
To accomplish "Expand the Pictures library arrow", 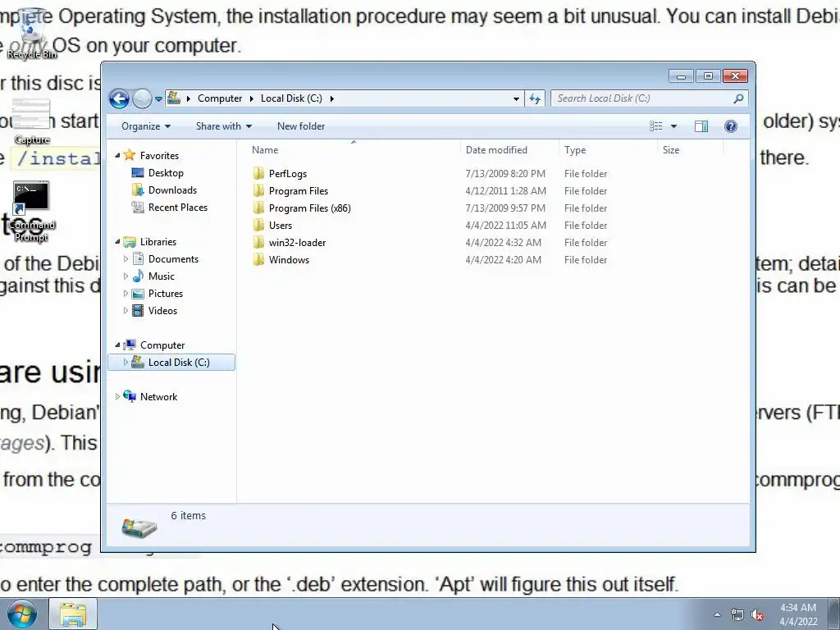I will tap(126, 293).
